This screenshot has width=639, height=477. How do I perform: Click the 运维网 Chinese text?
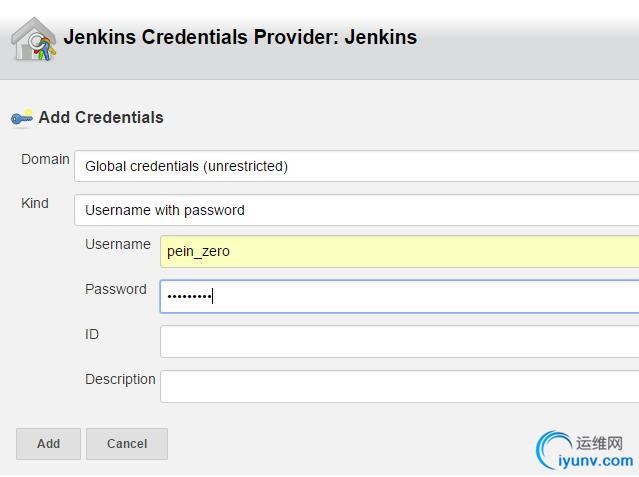click(x=599, y=443)
